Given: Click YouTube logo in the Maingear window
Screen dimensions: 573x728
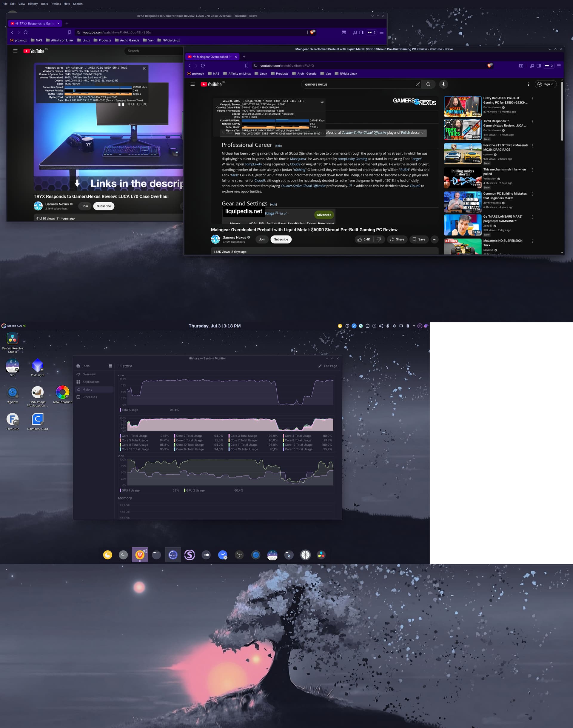Looking at the screenshot, I should click(x=211, y=84).
